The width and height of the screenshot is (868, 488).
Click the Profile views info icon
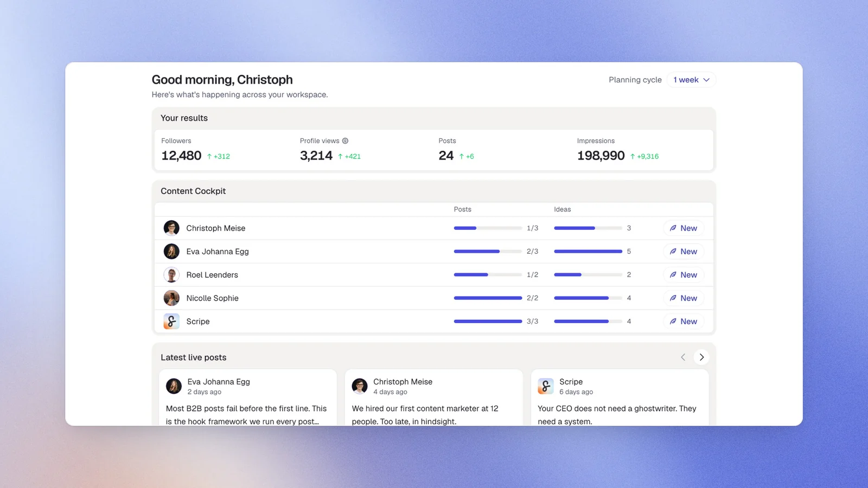pyautogui.click(x=345, y=141)
